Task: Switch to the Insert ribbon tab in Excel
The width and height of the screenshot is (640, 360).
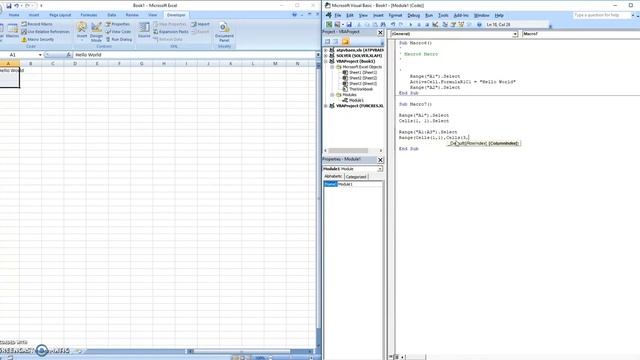Action: [x=34, y=15]
